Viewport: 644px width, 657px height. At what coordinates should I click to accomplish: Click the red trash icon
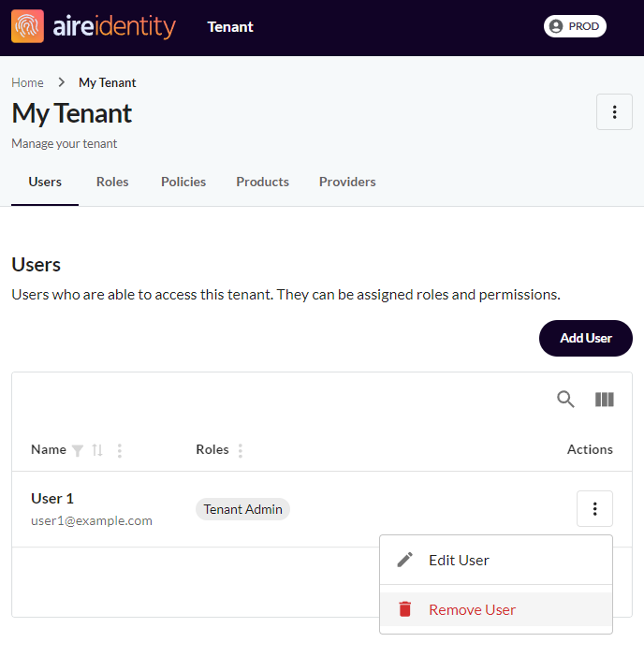coord(404,609)
